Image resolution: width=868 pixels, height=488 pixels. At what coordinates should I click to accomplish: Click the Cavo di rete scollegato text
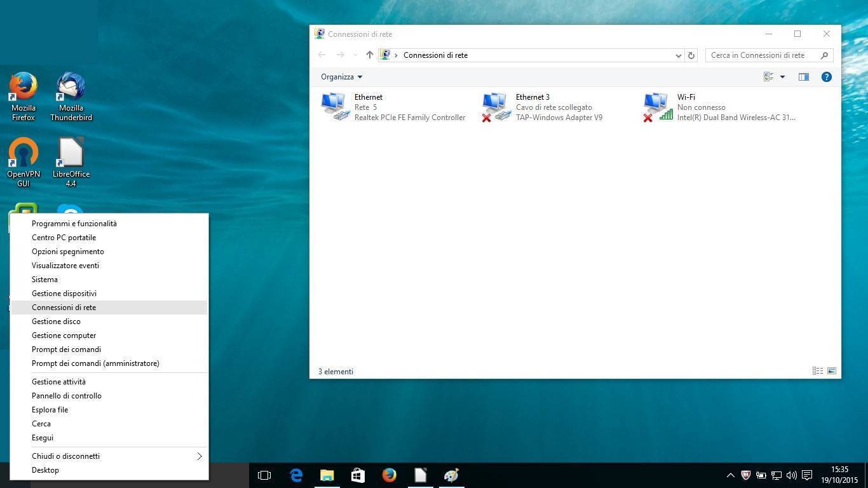click(x=554, y=107)
